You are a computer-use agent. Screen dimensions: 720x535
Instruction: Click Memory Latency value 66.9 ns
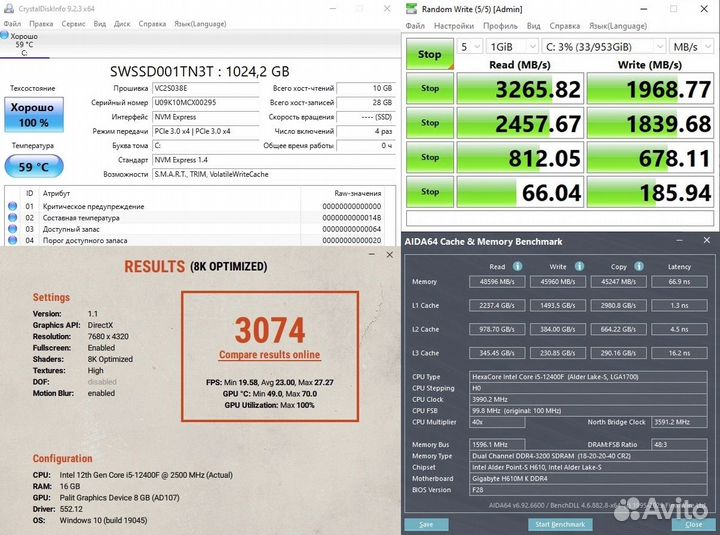[x=679, y=282]
